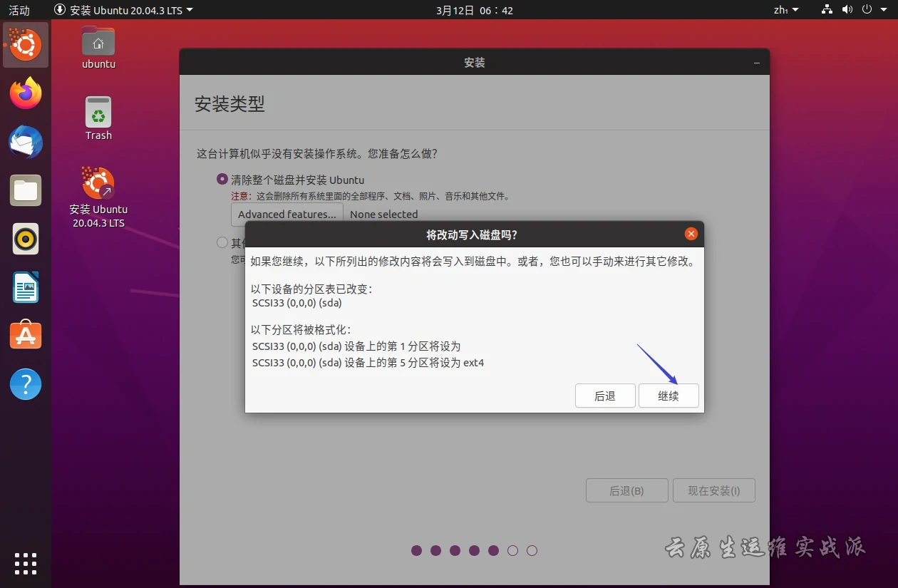The width and height of the screenshot is (898, 588).
Task: Select erase disk and install Ubuntu option
Action: [x=222, y=180]
